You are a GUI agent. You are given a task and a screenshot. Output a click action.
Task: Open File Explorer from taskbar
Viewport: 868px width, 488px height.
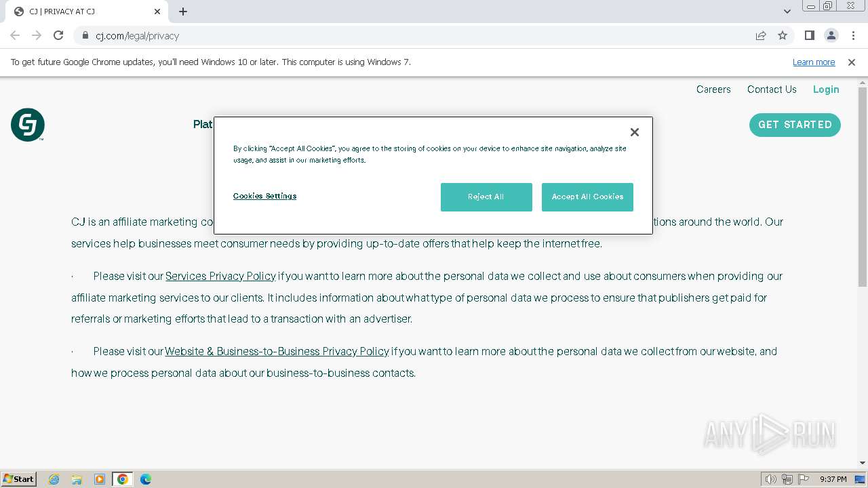[77, 479]
